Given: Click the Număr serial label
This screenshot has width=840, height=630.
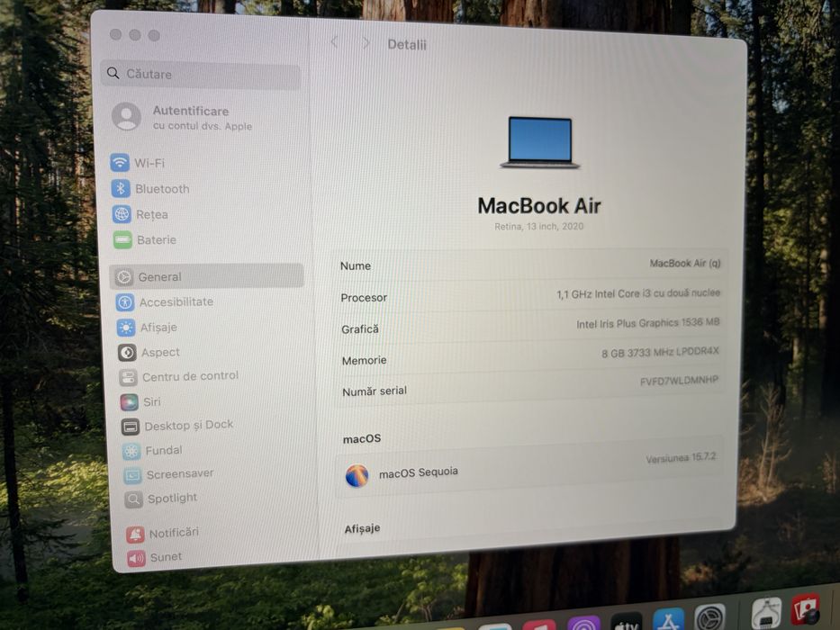Looking at the screenshot, I should (x=375, y=391).
